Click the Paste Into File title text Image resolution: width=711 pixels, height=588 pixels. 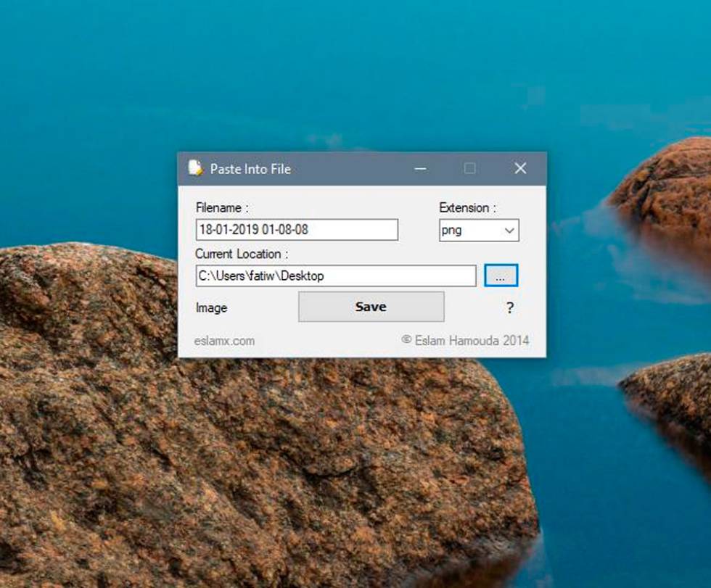tap(250, 169)
